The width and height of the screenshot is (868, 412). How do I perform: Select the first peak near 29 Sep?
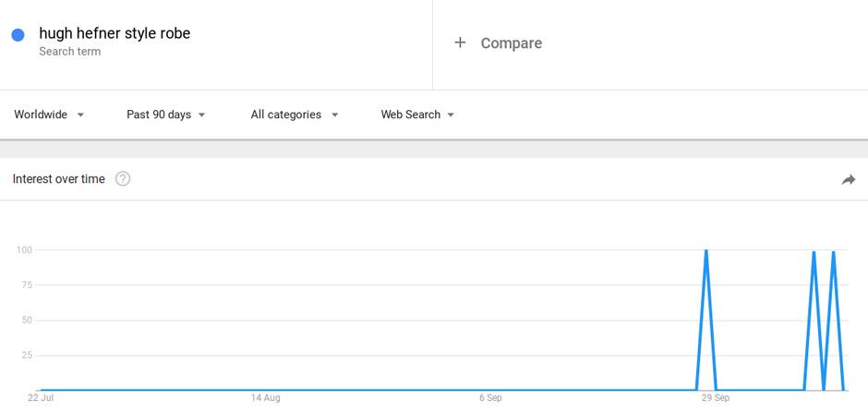coord(705,251)
